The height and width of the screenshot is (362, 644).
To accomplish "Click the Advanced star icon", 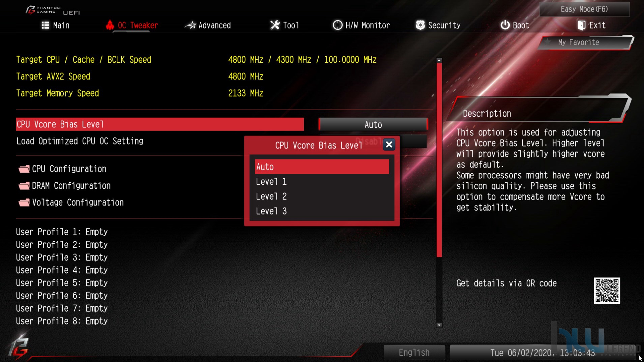I will (191, 25).
